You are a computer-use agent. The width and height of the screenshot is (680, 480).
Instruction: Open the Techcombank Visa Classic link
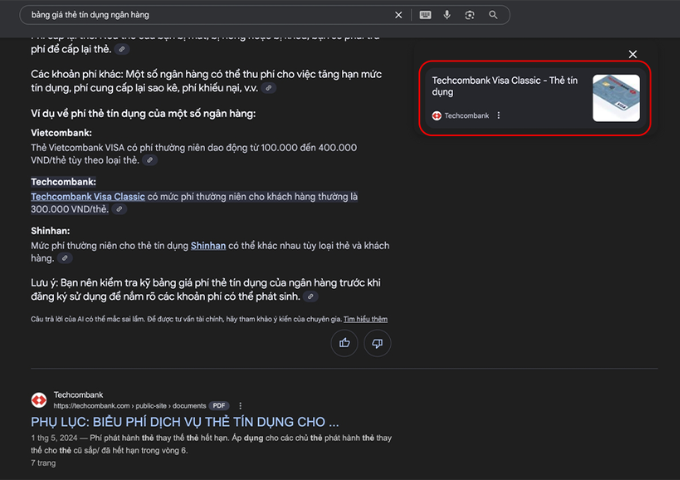[88, 197]
